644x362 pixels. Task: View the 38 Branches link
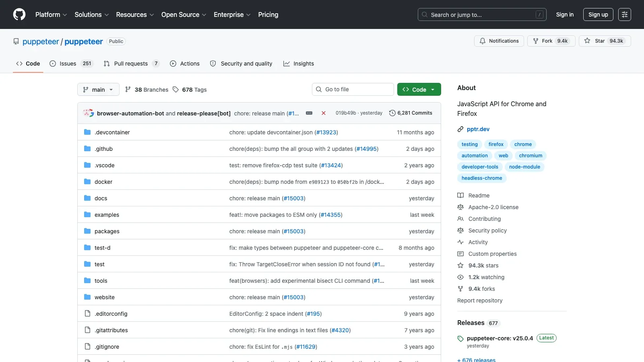(x=147, y=90)
